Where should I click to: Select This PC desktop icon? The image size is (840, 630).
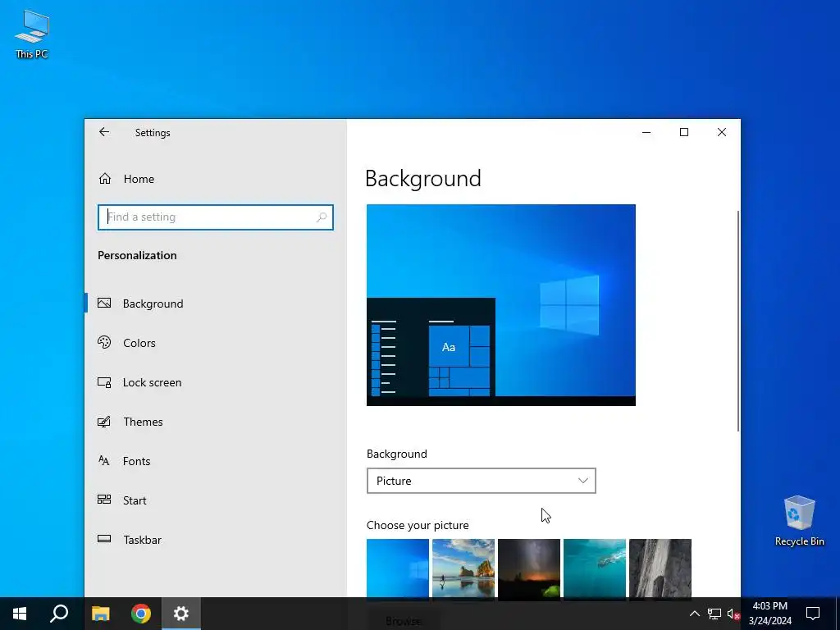click(32, 34)
